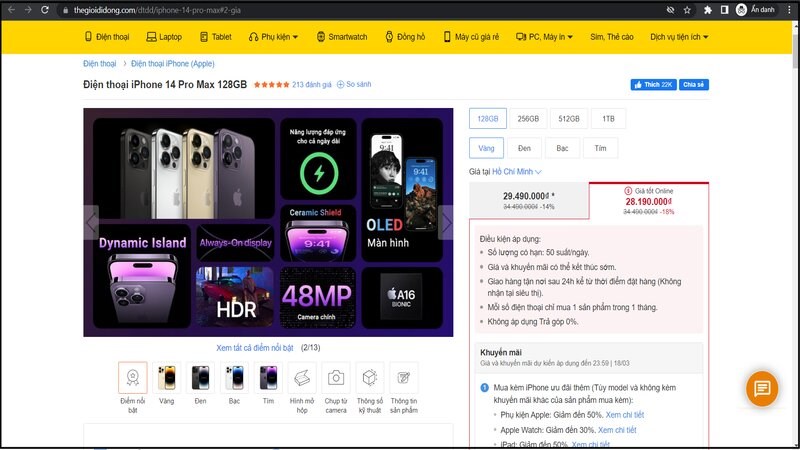Open the Smartwatch category
Screen dimensions: 800x450
coord(342,37)
